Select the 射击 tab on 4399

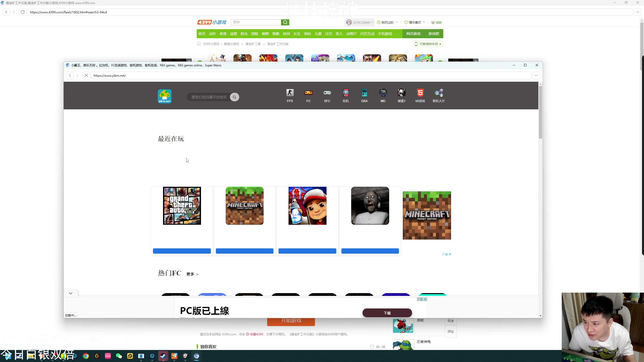click(x=244, y=34)
